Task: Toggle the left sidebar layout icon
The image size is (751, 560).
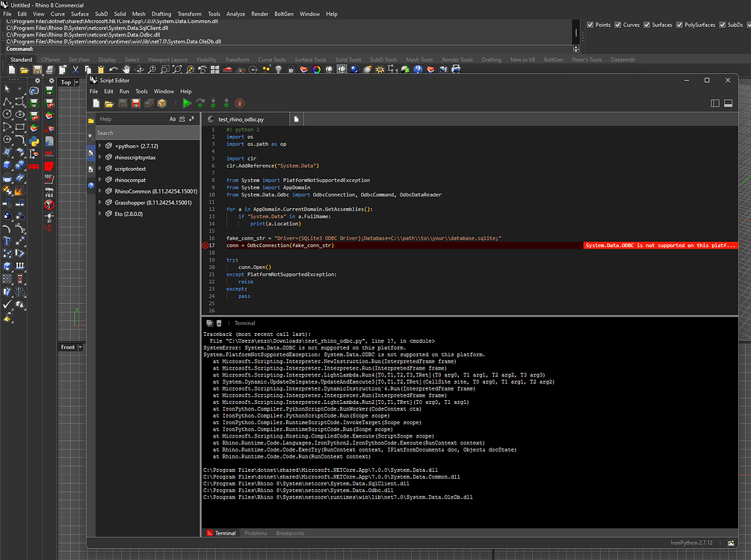Action: [x=715, y=103]
